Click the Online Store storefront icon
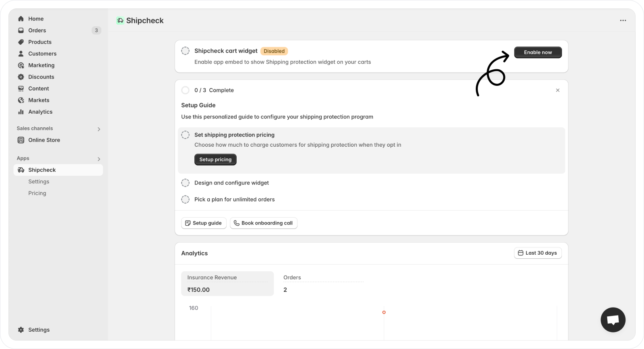This screenshot has height=349, width=644. coord(21,140)
